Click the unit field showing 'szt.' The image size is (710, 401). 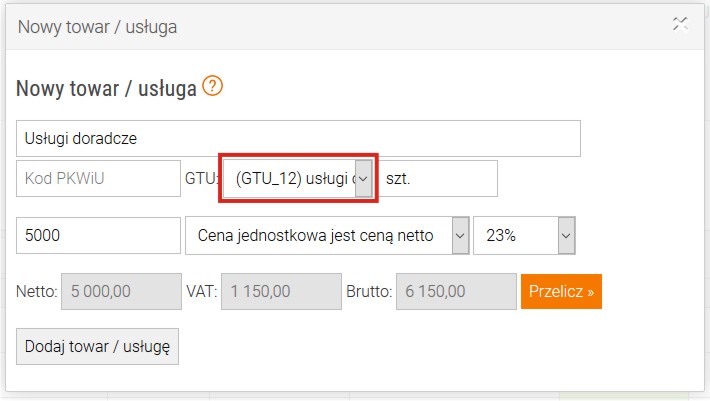click(x=438, y=178)
